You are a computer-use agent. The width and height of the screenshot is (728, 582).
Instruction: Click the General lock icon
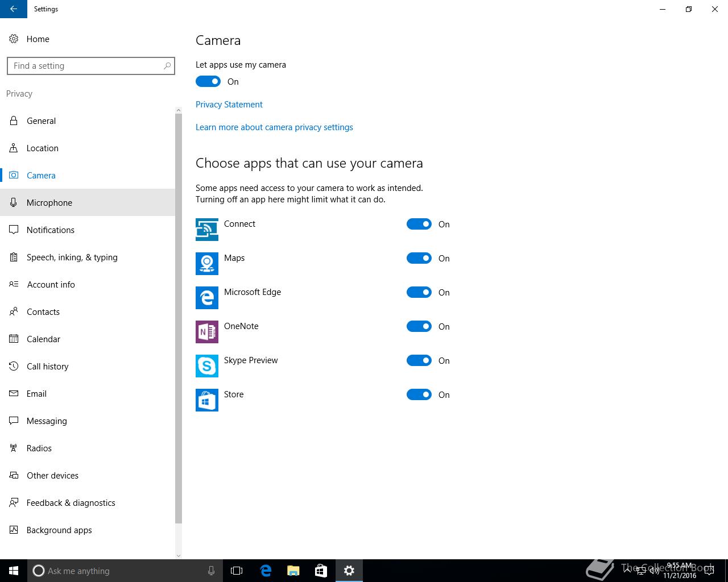[x=14, y=121]
